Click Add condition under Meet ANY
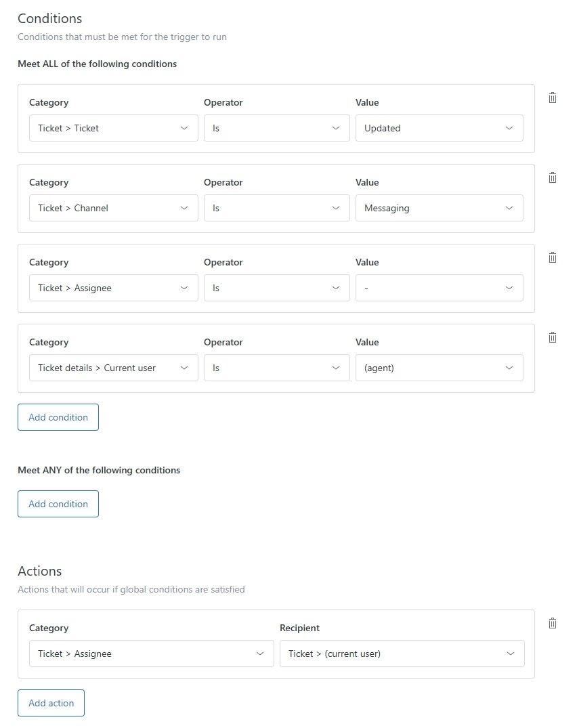 58,504
